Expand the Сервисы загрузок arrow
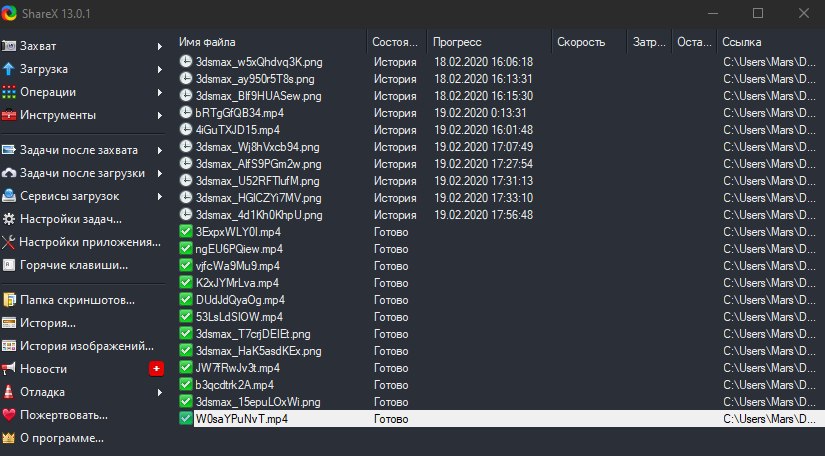 [x=159, y=197]
